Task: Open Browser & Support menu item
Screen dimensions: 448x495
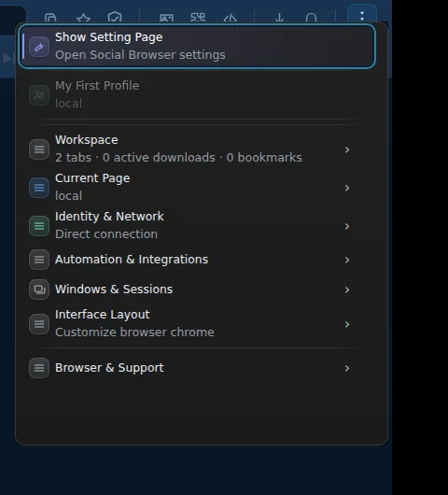Action: (197, 368)
